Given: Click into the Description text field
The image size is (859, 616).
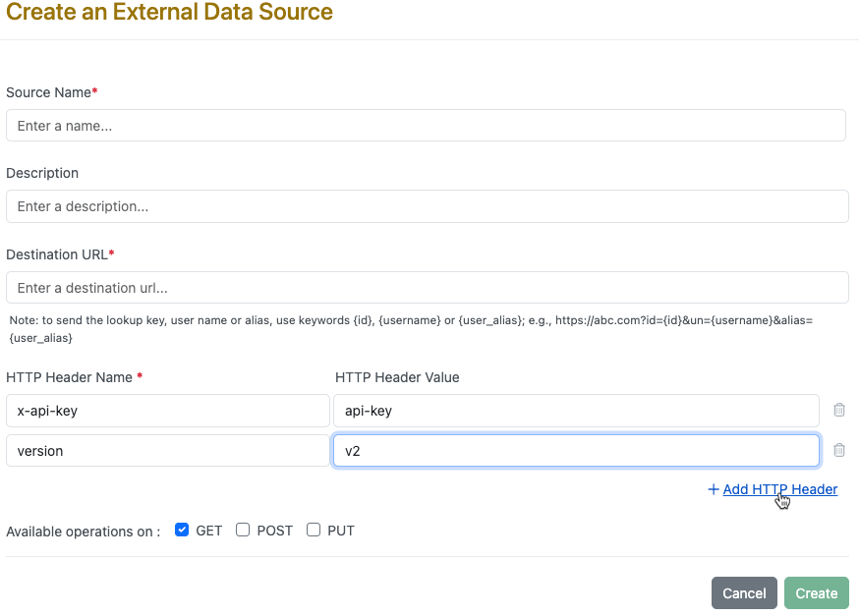Looking at the screenshot, I should click(426, 206).
